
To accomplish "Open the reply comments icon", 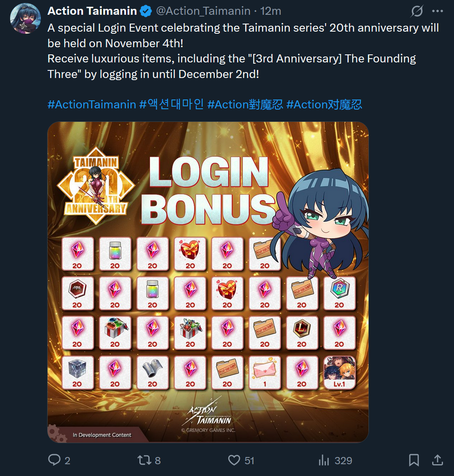I will tap(55, 460).
